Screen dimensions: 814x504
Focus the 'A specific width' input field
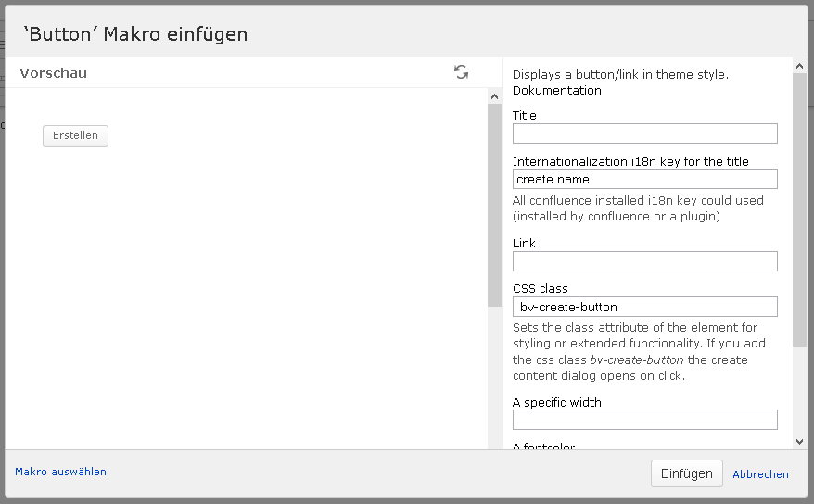tap(644, 421)
